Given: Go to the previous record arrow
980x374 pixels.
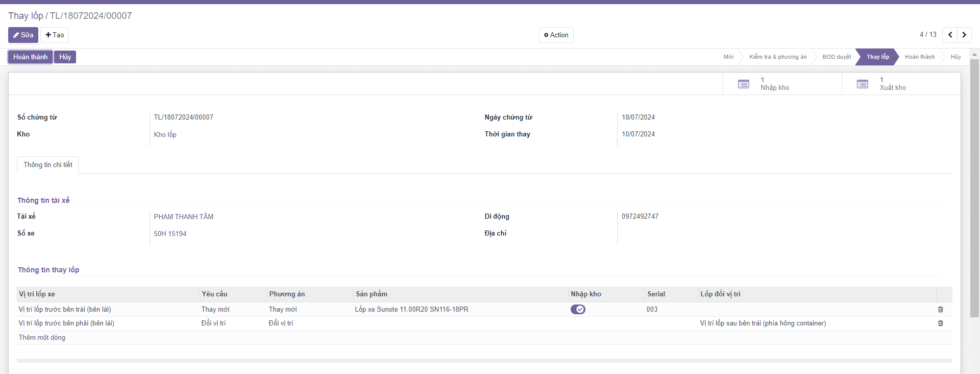Looking at the screenshot, I should [x=950, y=35].
